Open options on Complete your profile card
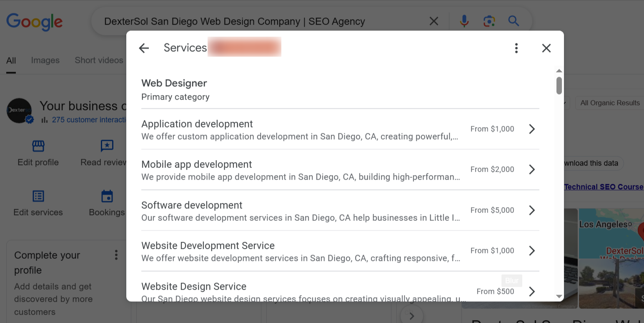 point(116,255)
